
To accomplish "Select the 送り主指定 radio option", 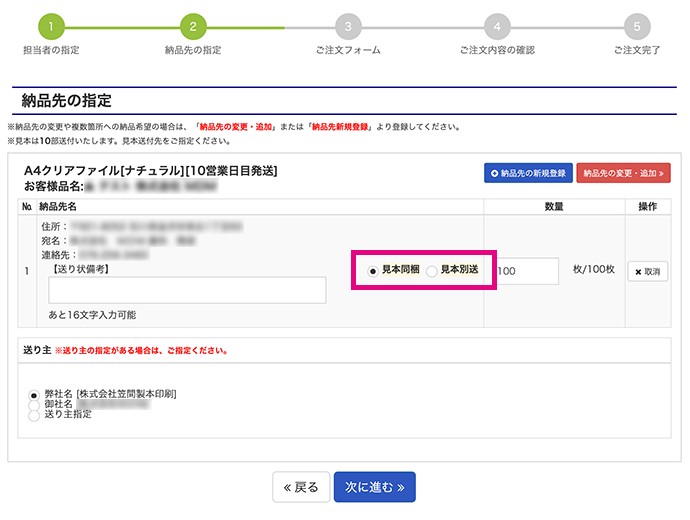I will (x=34, y=414).
